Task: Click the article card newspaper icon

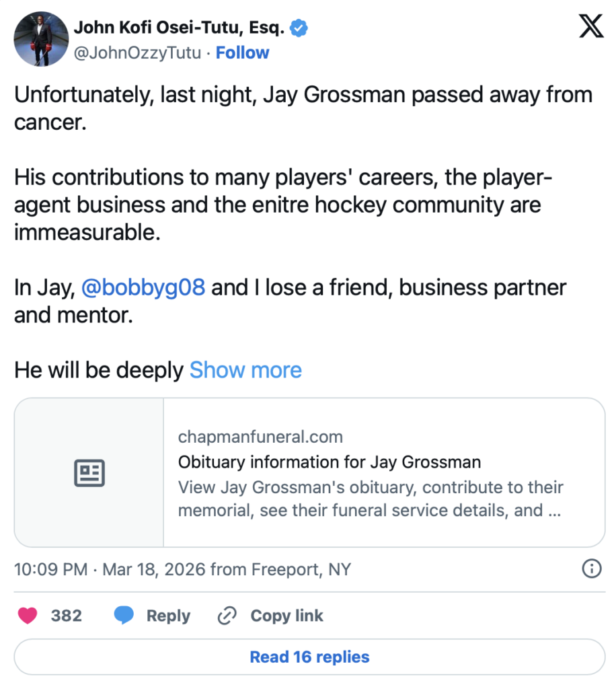Action: click(89, 473)
